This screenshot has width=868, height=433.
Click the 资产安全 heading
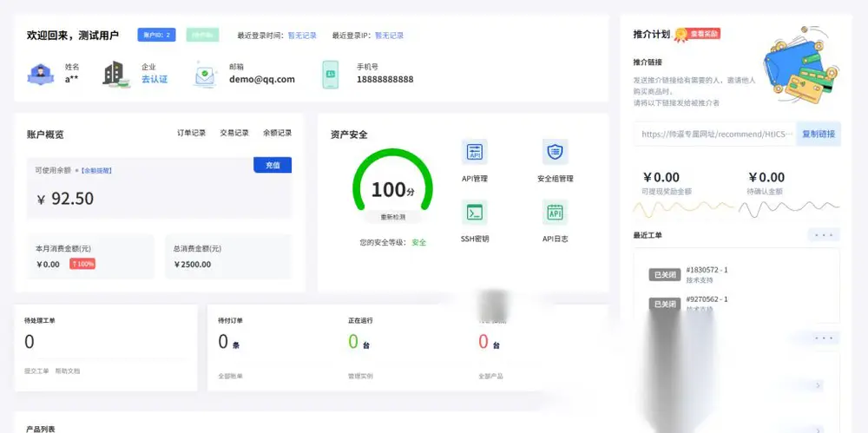coord(349,134)
